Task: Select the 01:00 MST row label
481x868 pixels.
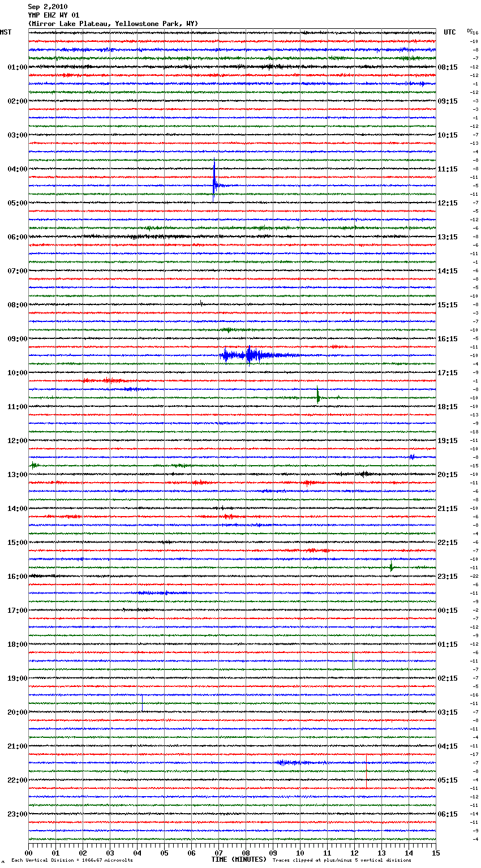Action: (18, 67)
